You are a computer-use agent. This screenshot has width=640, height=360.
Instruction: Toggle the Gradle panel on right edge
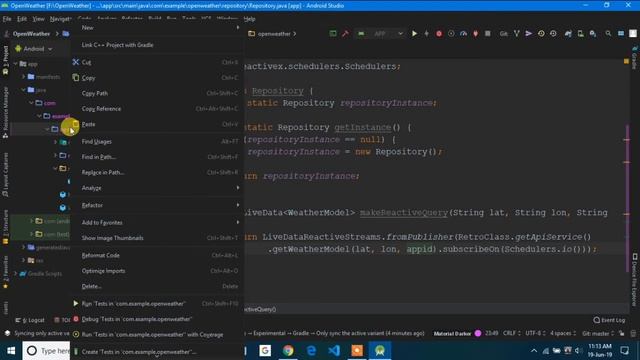tap(634, 58)
